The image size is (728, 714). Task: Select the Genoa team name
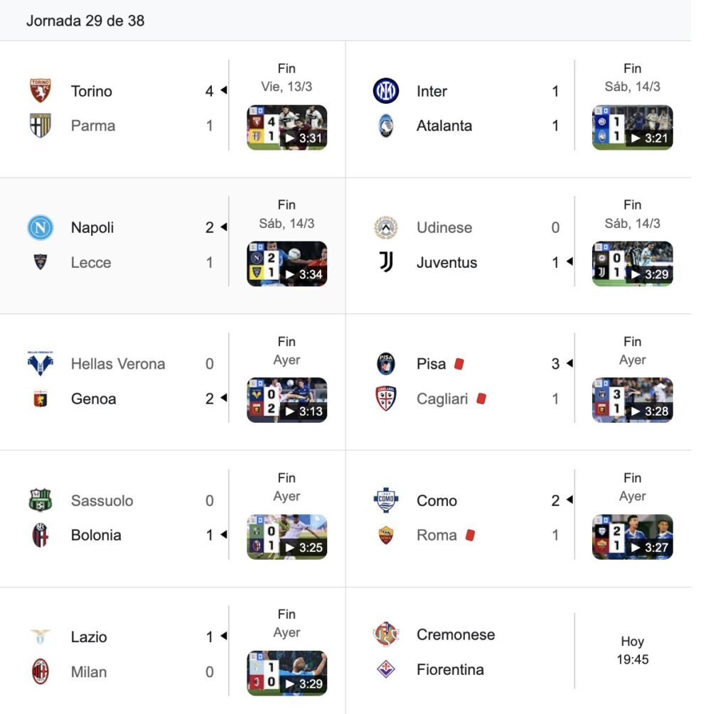(93, 399)
